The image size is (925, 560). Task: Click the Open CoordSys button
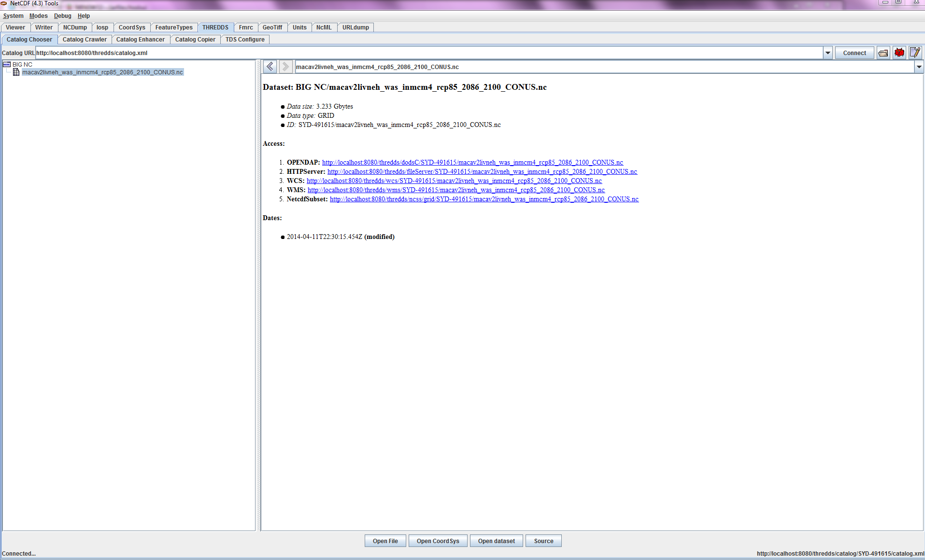coord(438,541)
